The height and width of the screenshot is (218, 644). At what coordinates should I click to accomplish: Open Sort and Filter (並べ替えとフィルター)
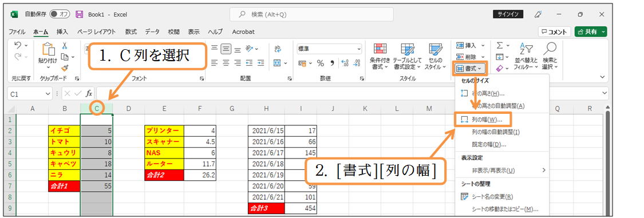point(526,57)
